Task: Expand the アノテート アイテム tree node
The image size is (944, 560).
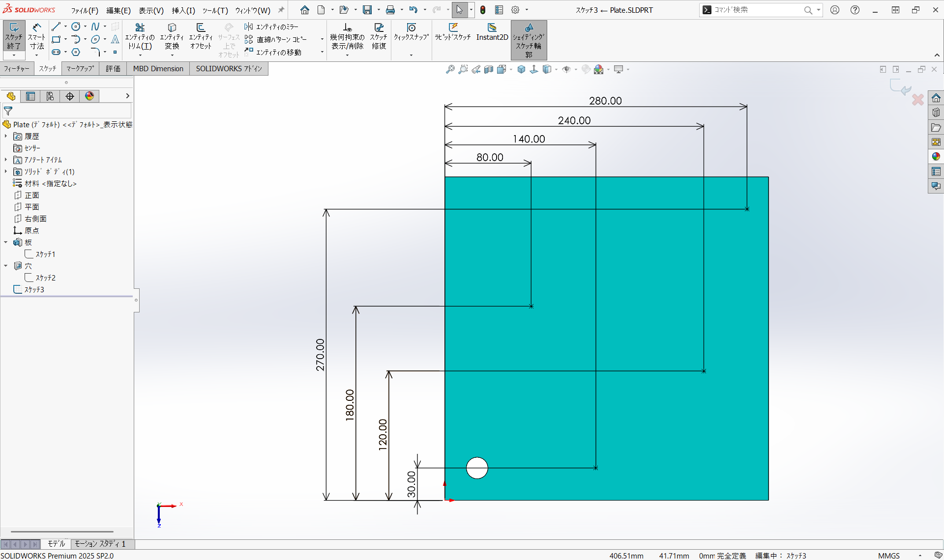Action: pos(6,160)
